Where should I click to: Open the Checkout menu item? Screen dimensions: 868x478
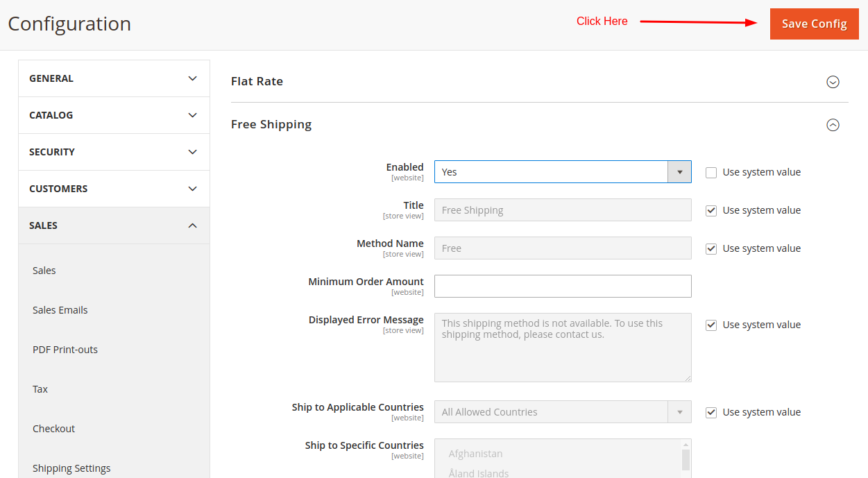[53, 429]
